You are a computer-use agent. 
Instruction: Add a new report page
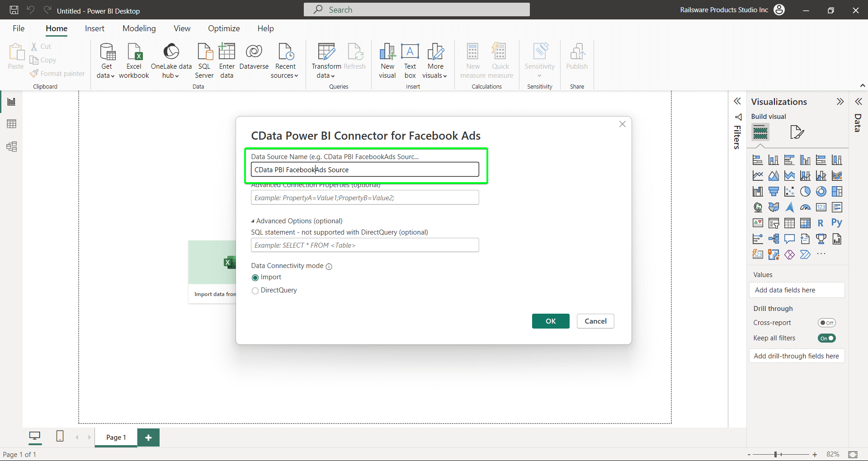148,437
